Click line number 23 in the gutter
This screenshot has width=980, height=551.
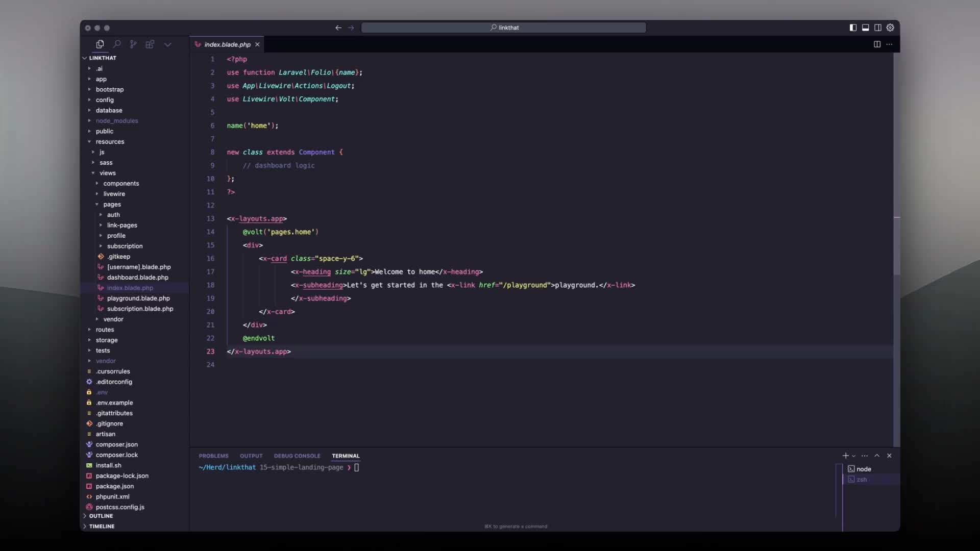[210, 352]
